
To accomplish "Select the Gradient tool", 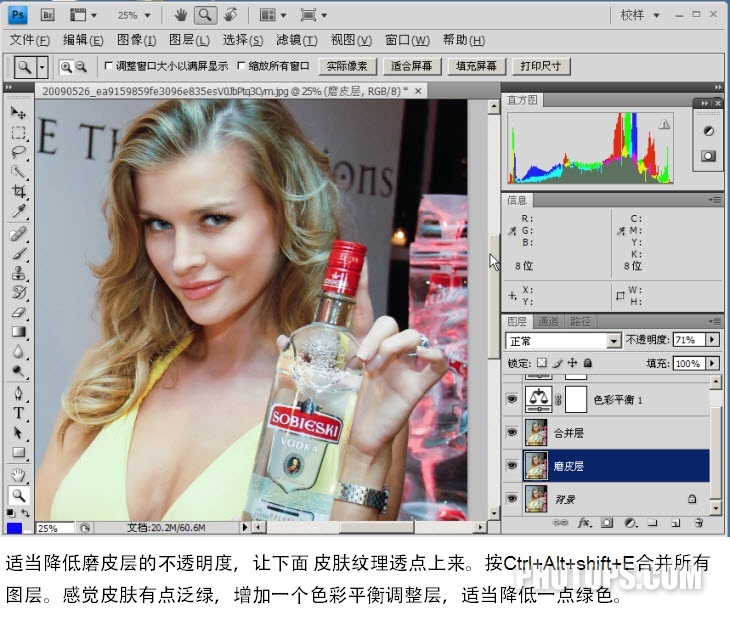I will [18, 332].
